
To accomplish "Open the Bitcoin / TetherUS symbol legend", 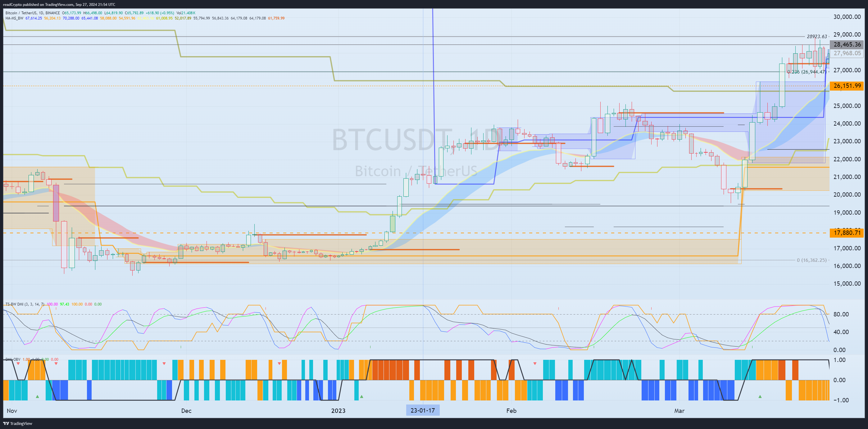I will [33, 13].
